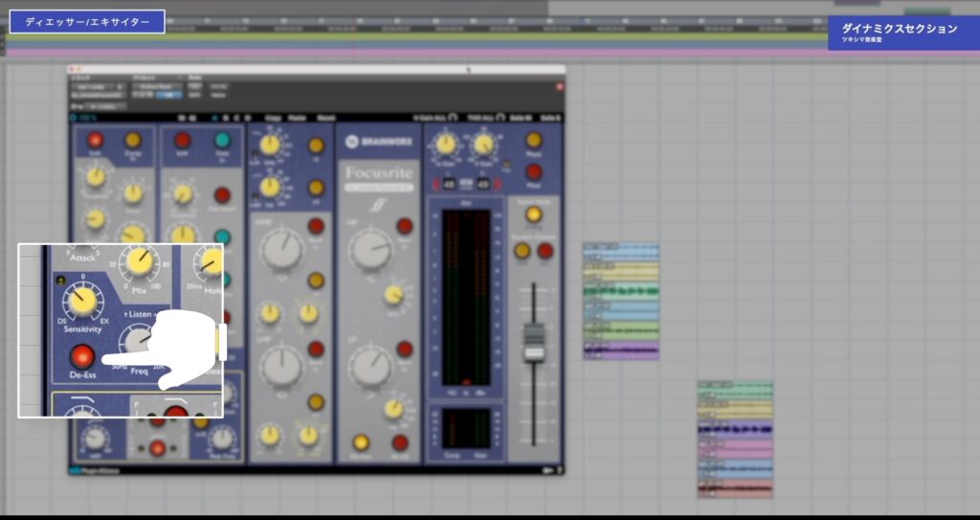Click Reset in the plugin toolbar

click(326, 118)
